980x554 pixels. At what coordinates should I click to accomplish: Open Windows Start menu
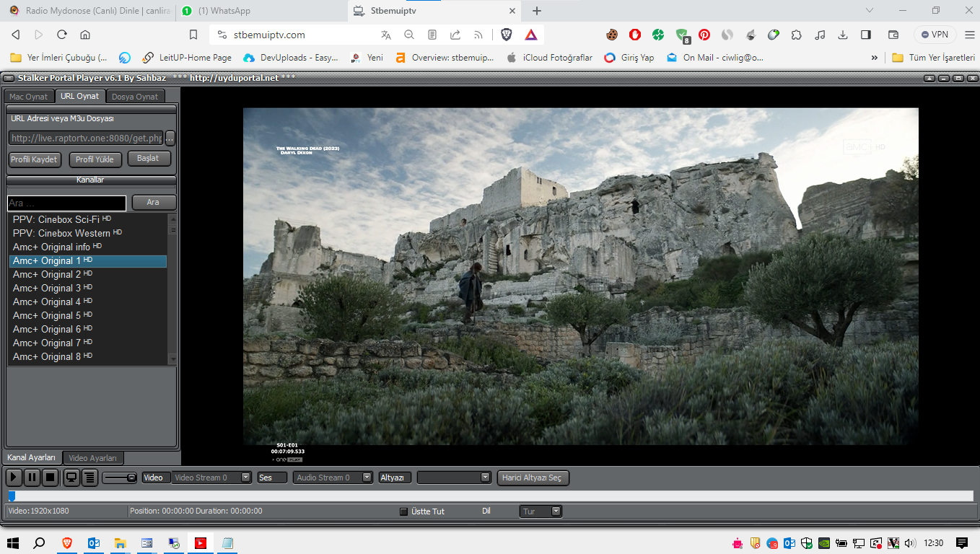[x=12, y=543]
